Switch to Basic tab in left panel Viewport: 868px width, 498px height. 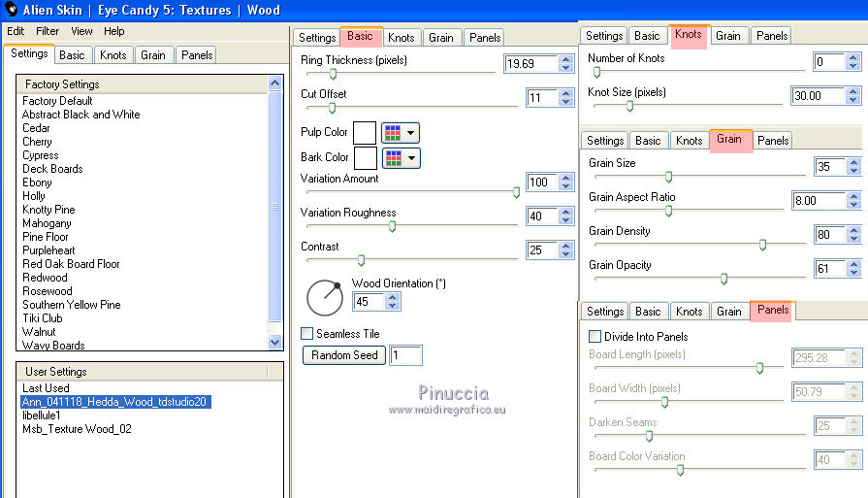72,54
